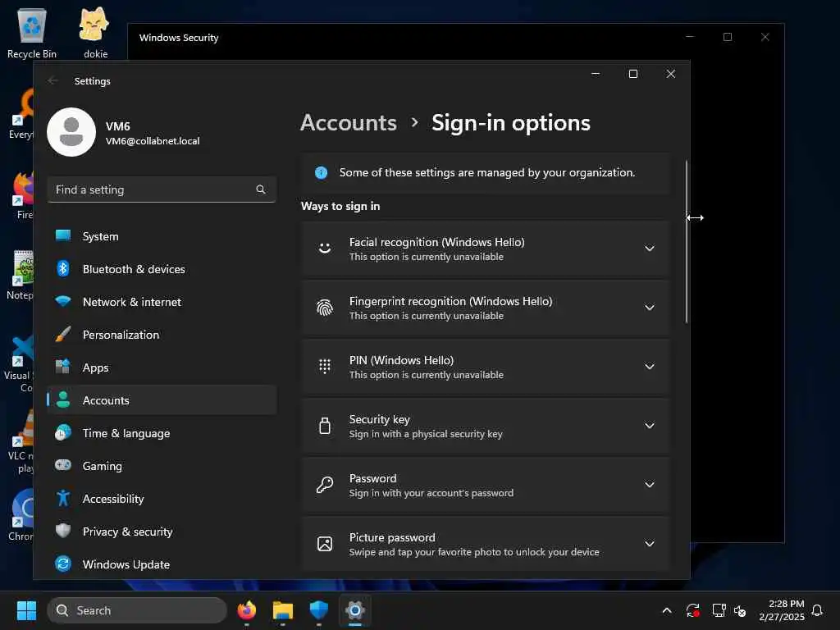Click "Ways to sign in" heading
840x630 pixels.
click(340, 206)
